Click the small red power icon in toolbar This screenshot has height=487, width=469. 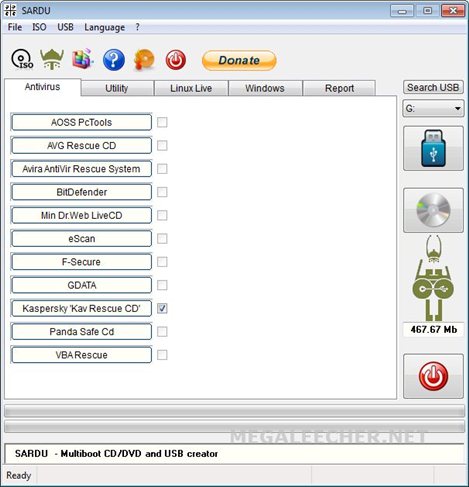[176, 60]
